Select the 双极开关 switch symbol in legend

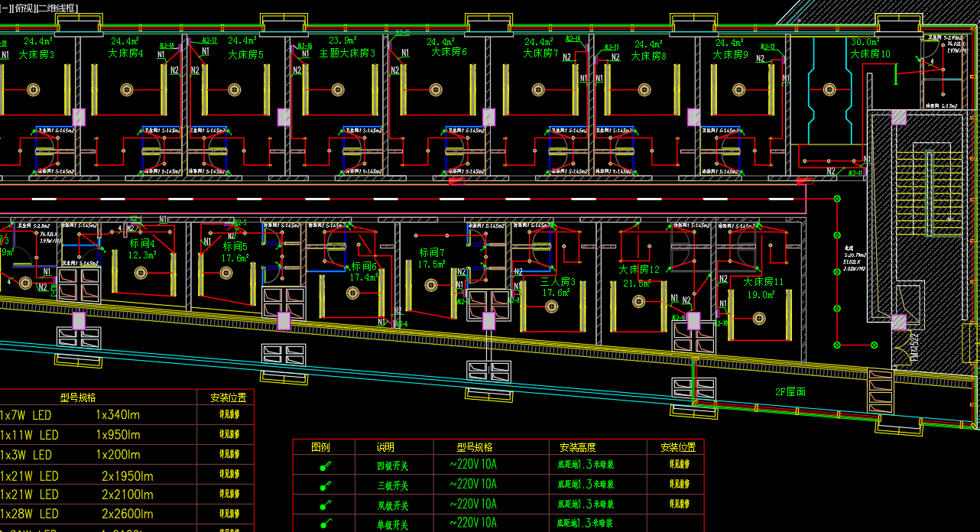(326, 504)
